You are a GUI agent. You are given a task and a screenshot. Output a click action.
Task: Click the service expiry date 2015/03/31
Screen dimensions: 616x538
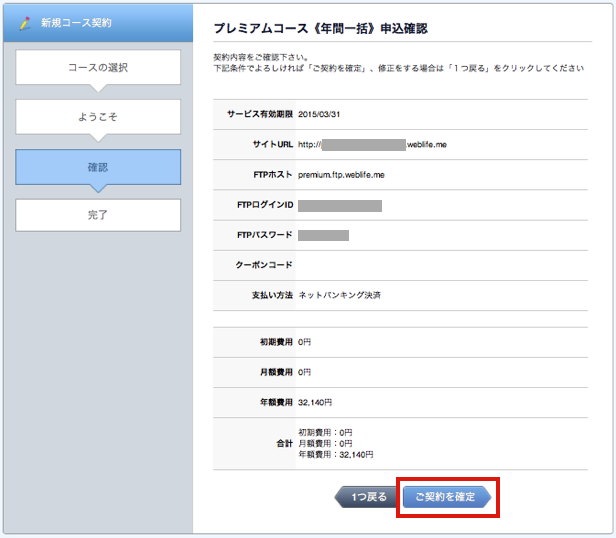(325, 114)
